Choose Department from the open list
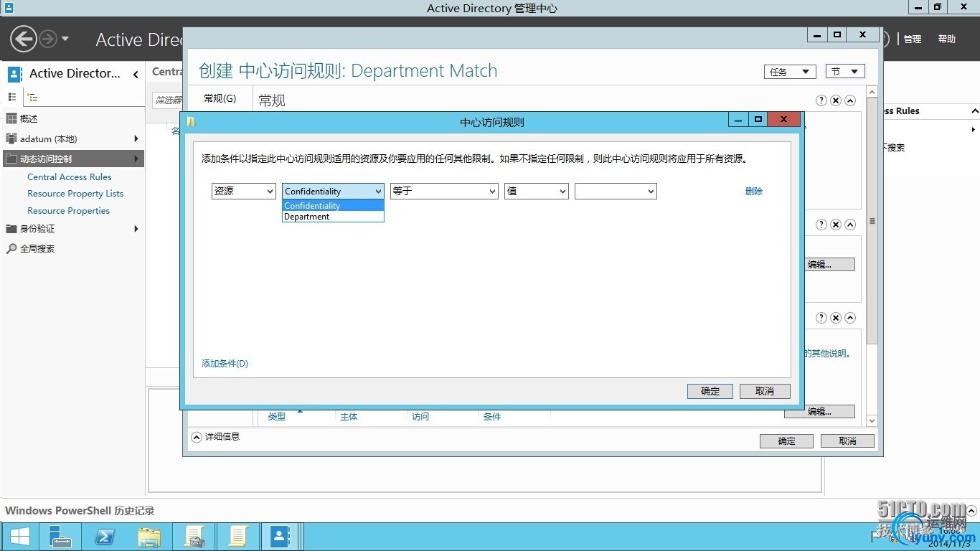This screenshot has width=980, height=551. (x=333, y=217)
